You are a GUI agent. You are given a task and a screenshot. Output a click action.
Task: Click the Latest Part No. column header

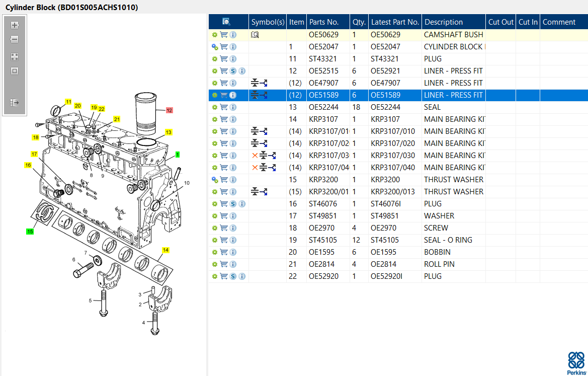394,22
